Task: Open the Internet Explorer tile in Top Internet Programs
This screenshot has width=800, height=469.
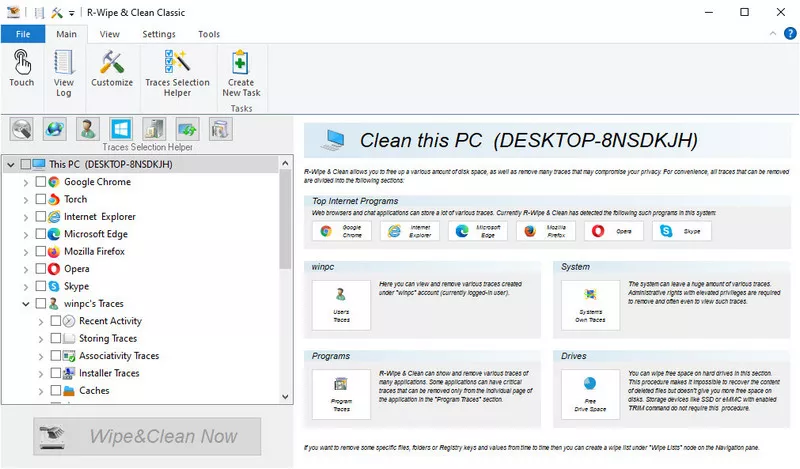Action: [410, 231]
